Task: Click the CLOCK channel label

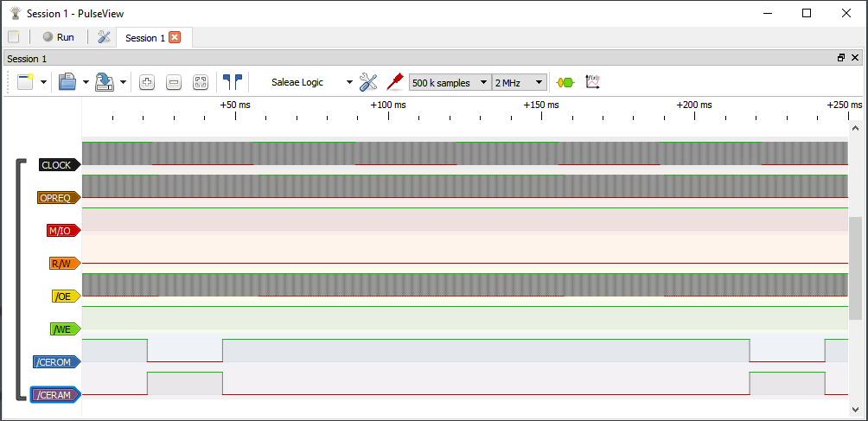Action: 57,165
